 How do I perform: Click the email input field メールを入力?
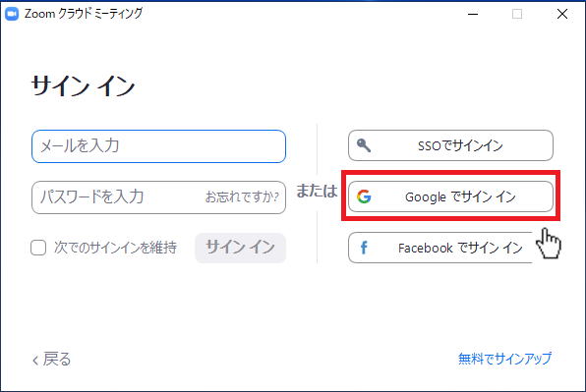click(159, 146)
